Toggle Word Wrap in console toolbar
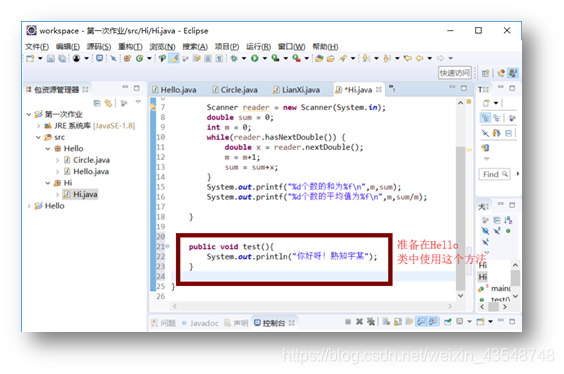This screenshot has width=564, height=374. (409, 321)
